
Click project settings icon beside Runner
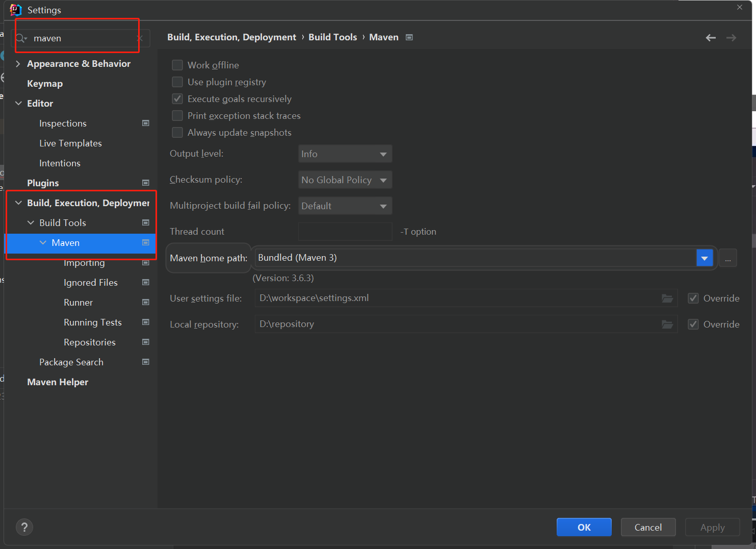(x=146, y=303)
